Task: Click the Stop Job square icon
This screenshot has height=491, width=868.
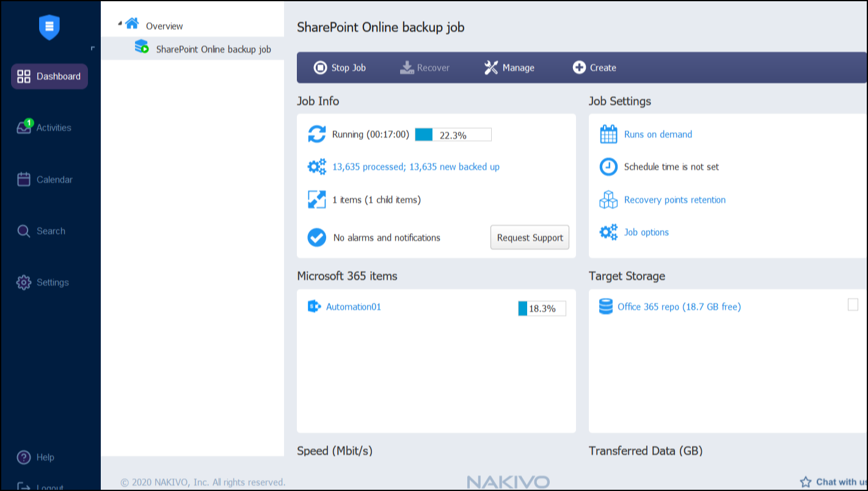Action: pos(320,67)
